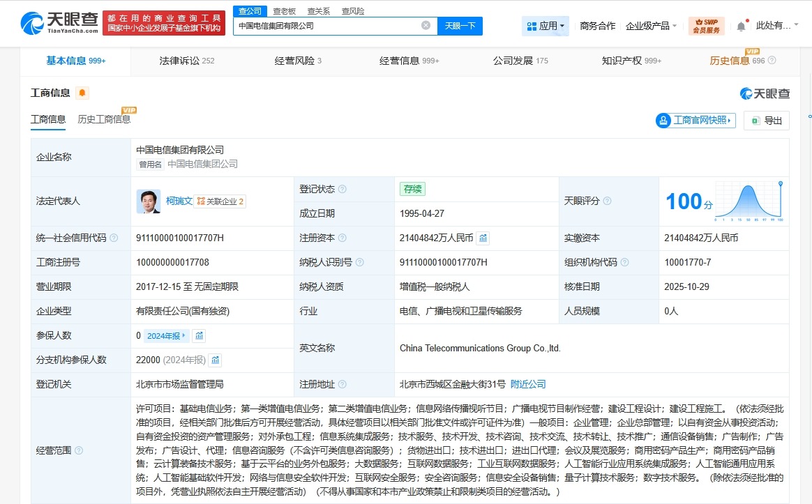Select the 查老板 menu item
Image resolution: width=812 pixels, height=504 pixels.
pyautogui.click(x=284, y=10)
